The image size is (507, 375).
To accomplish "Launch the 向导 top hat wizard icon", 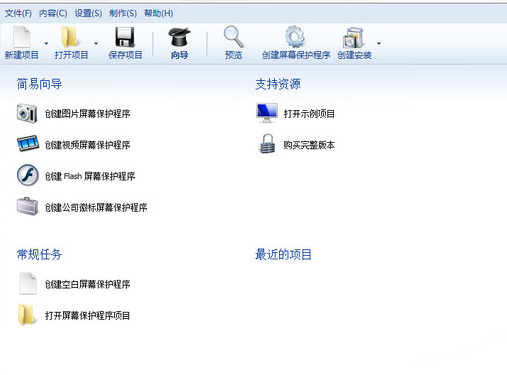I will (x=179, y=37).
